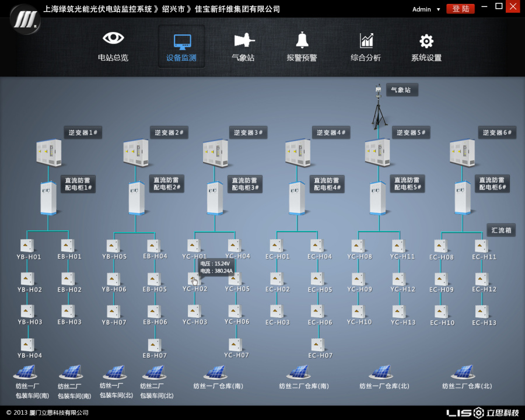Select combiner box YC-H07
This screenshot has width=525, height=420.
point(236,345)
